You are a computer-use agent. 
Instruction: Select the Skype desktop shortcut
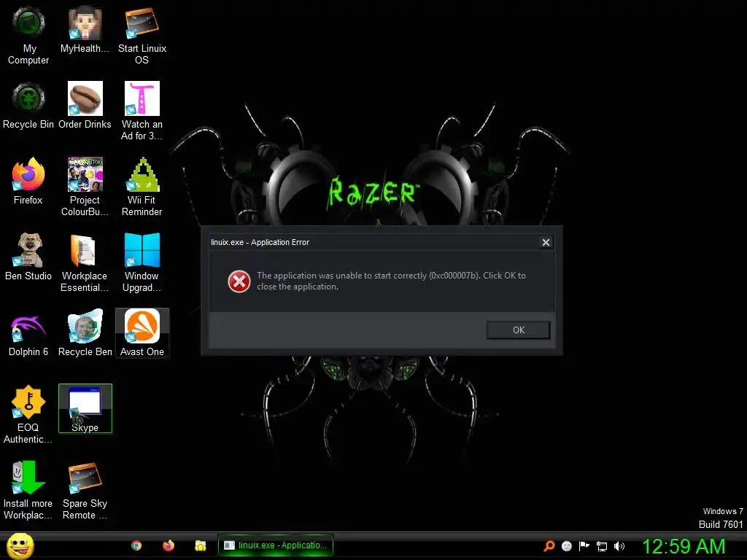pos(85,409)
